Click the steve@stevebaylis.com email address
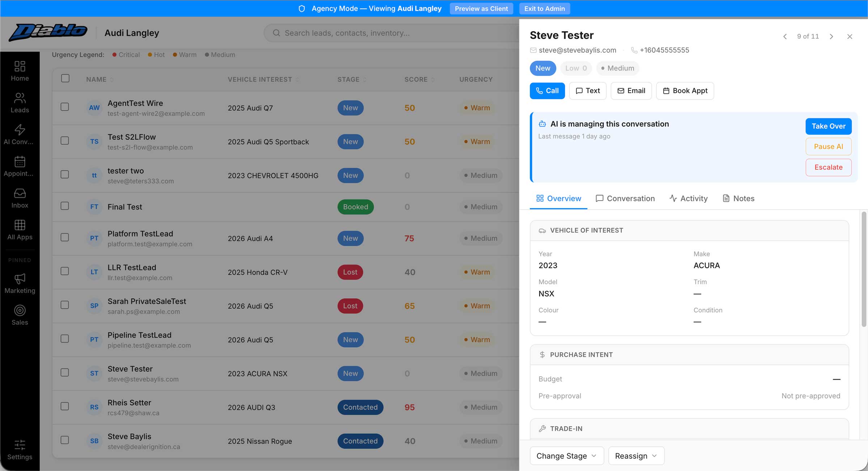This screenshot has height=471, width=868. 578,50
